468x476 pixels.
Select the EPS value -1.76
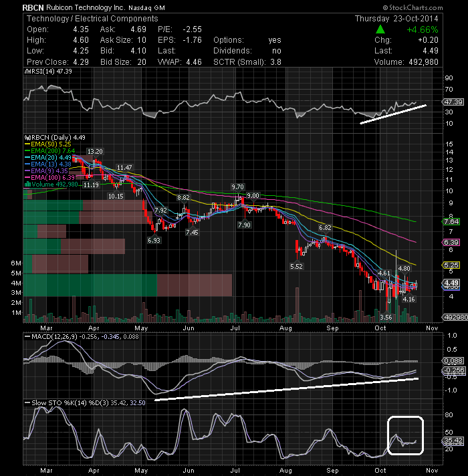(192, 40)
